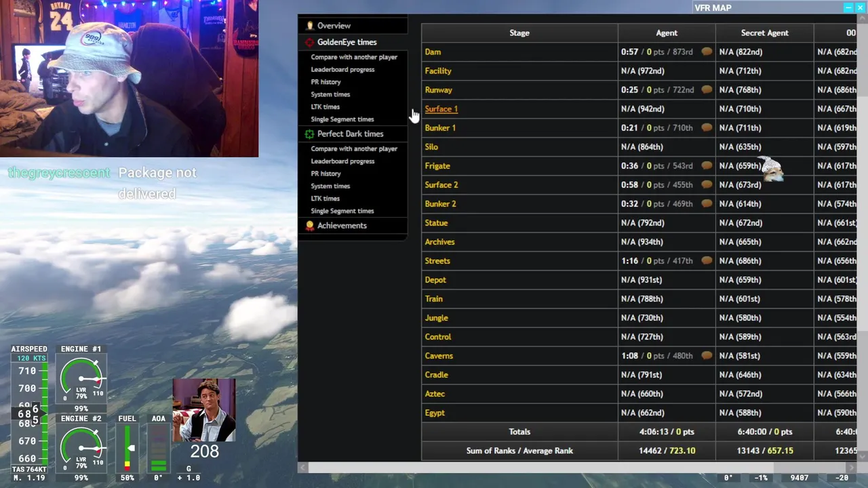Click the Dam Agent time 0:57
Image resolution: width=868 pixels, height=488 pixels.
pyautogui.click(x=629, y=52)
